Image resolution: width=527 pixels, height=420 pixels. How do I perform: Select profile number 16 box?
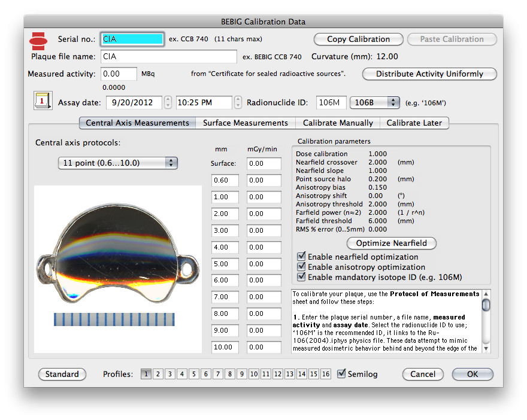[x=326, y=374]
